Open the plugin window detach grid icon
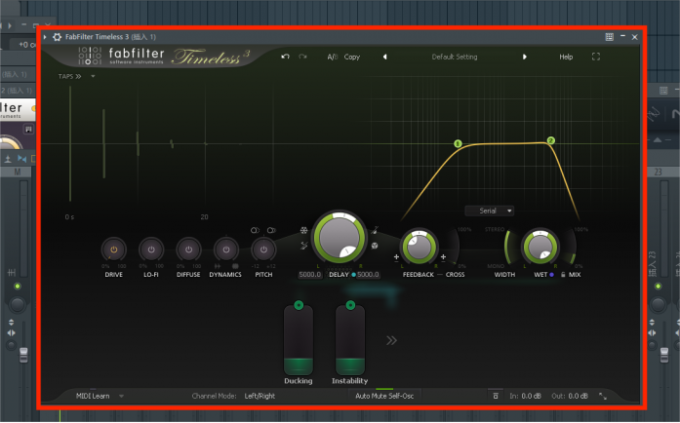 point(609,37)
